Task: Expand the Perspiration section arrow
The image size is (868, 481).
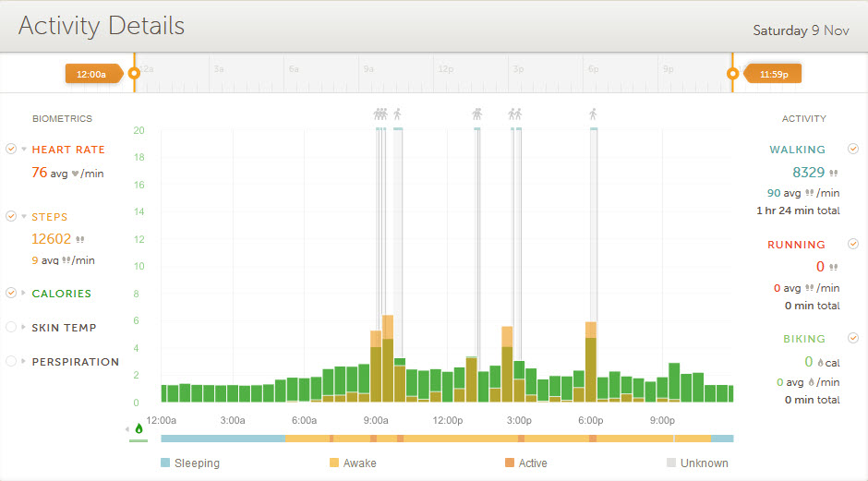Action: [24, 362]
